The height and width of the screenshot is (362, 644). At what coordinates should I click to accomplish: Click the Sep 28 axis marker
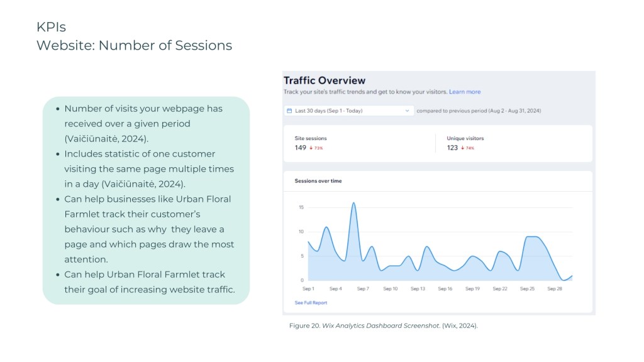point(554,288)
